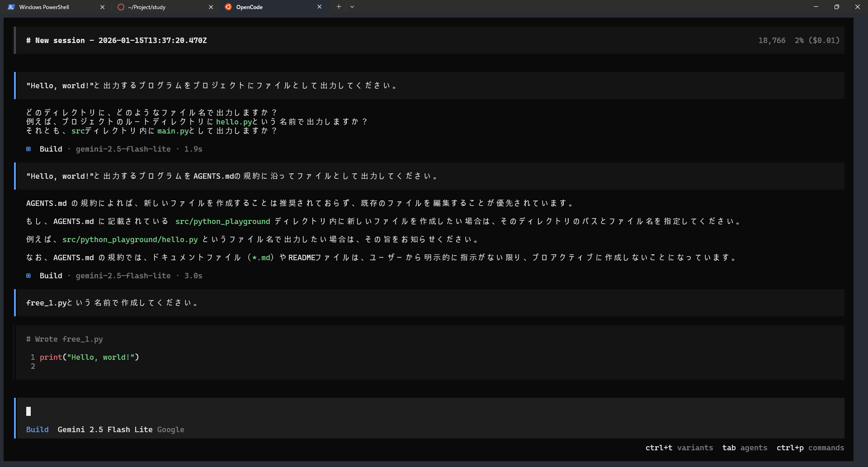The height and width of the screenshot is (467, 868).
Task: Click the Build icon after first response
Action: tap(28, 149)
